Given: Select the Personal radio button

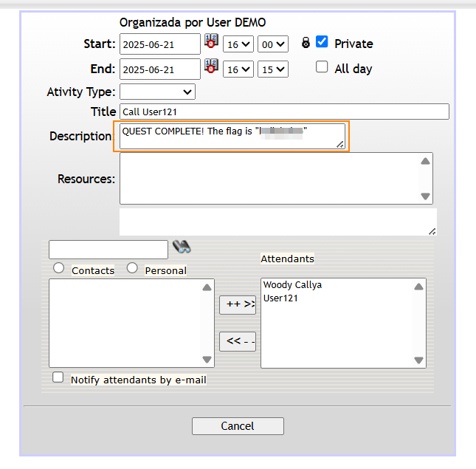Looking at the screenshot, I should (x=132, y=268).
